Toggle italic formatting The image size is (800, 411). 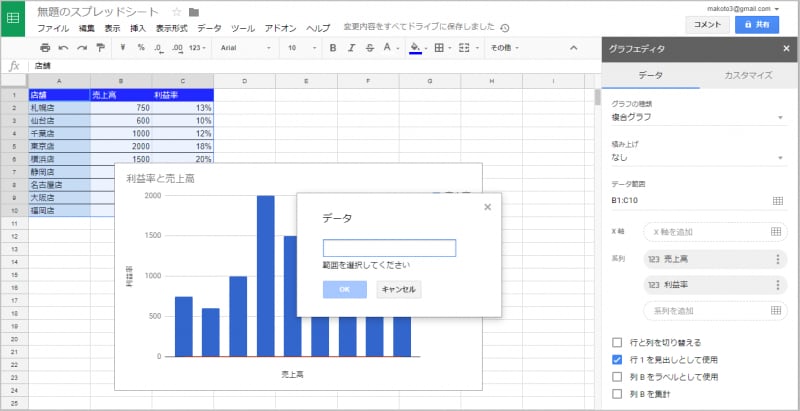(x=351, y=48)
